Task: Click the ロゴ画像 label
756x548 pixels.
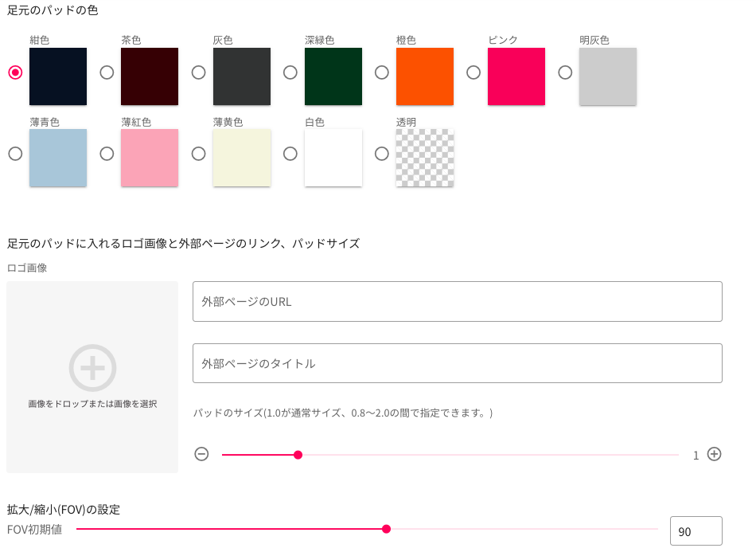Action: 27,268
